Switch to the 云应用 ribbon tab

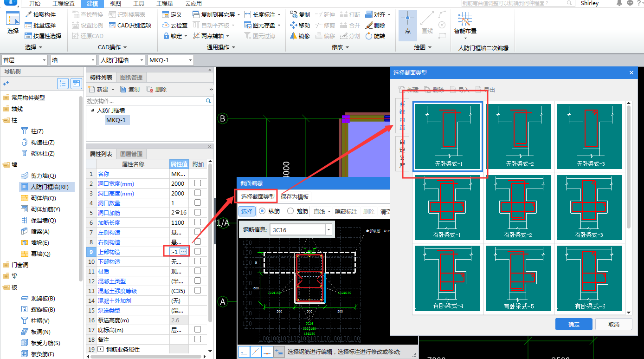pos(193,3)
